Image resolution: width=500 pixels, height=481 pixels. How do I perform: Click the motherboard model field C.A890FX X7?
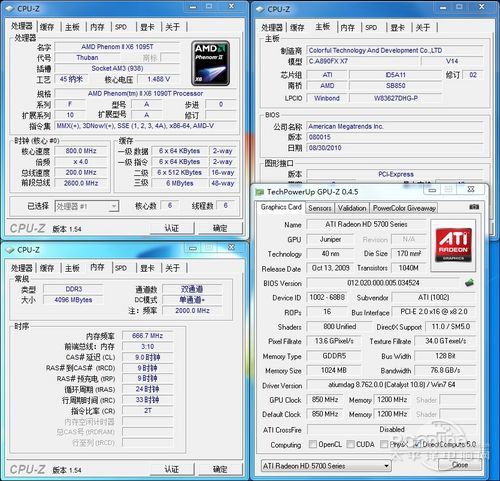362,61
